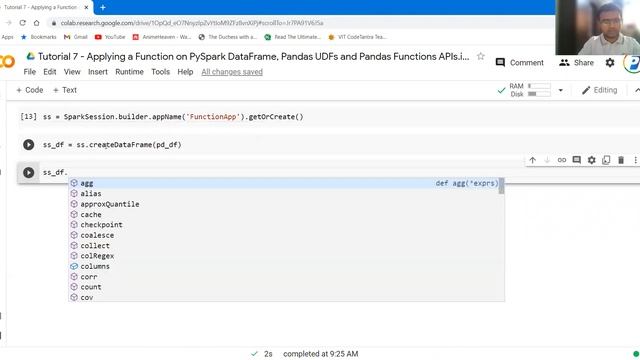This screenshot has height=360, width=640.
Task: Go to browser home page
Action: pyautogui.click(x=36, y=23)
